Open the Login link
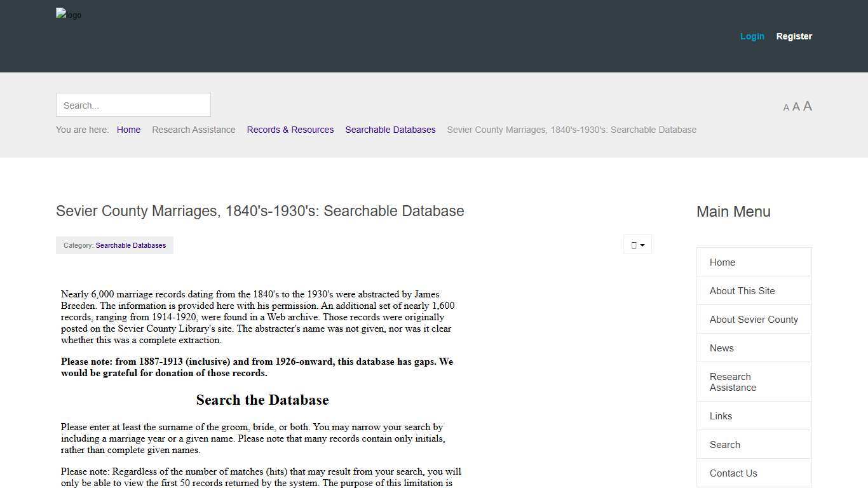 [x=752, y=36]
